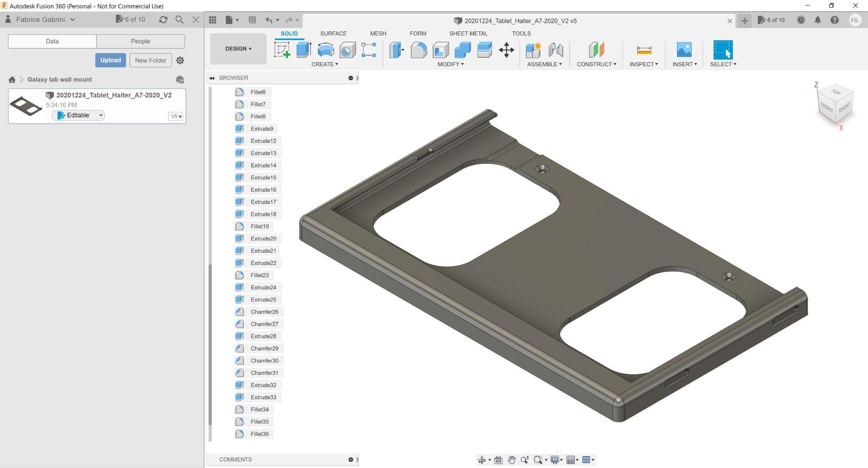Screen dimensions: 868x468
Task: Select the Shell tool icon
Action: (441, 50)
